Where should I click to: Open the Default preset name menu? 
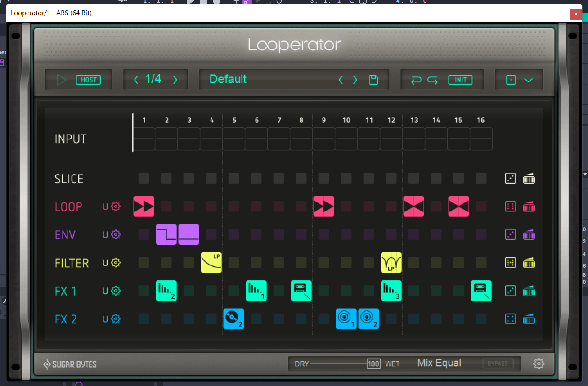[x=228, y=79]
